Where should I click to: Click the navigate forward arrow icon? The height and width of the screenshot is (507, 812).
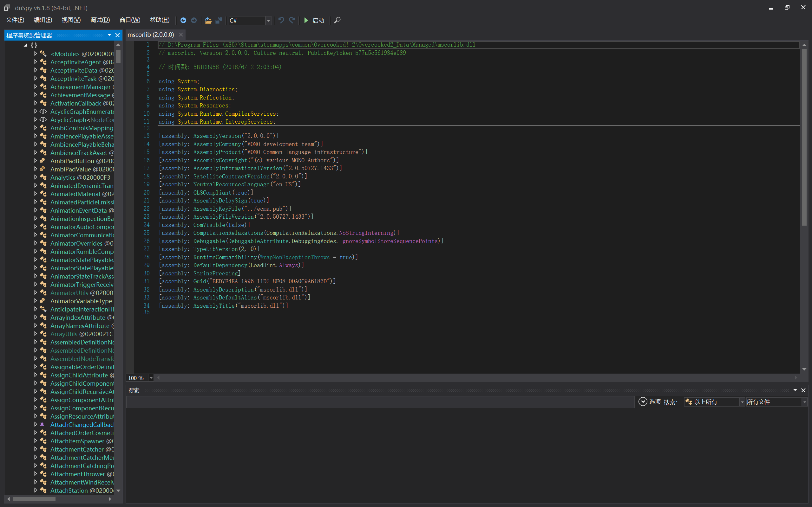(x=194, y=21)
